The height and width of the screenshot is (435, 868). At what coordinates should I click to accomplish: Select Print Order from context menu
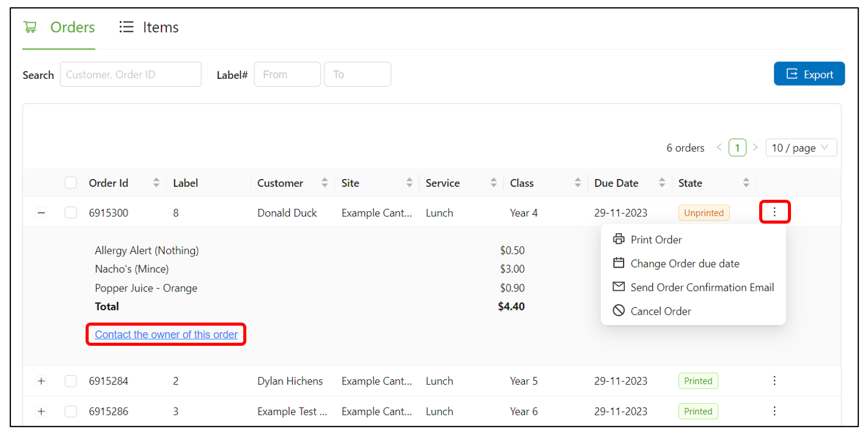(x=656, y=239)
